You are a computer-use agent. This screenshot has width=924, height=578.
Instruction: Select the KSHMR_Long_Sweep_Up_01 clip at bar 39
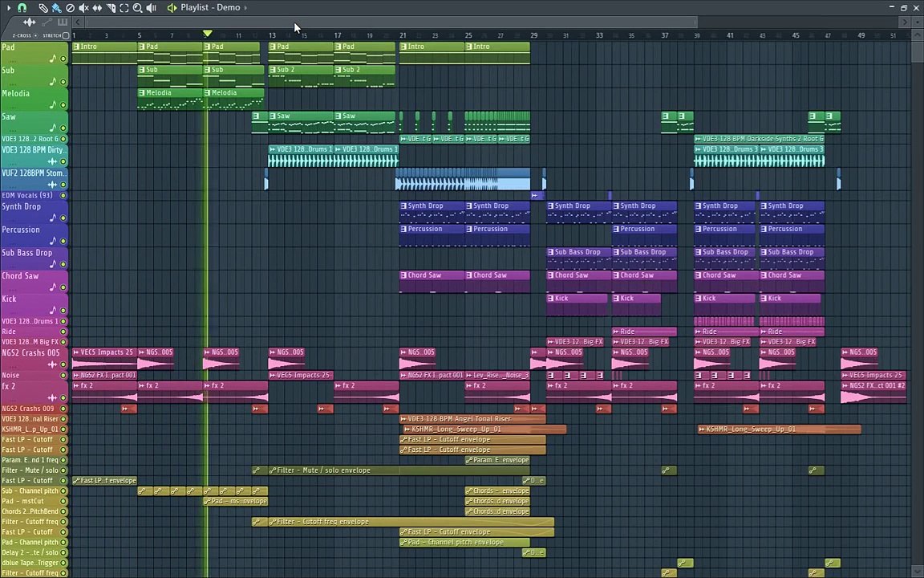tap(779, 429)
